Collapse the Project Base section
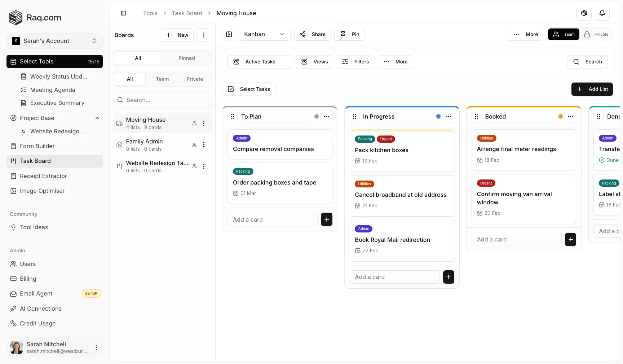 point(97,118)
